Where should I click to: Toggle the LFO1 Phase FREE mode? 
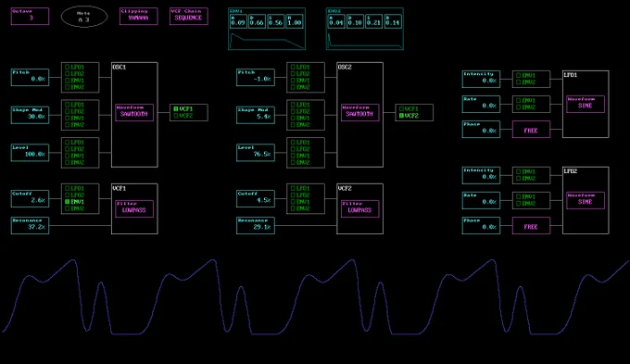[531, 130]
